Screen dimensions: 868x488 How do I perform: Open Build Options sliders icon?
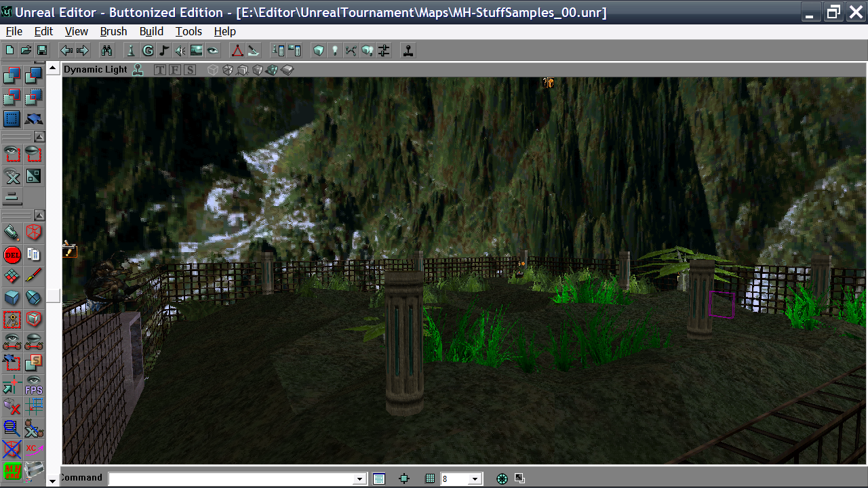coord(384,50)
